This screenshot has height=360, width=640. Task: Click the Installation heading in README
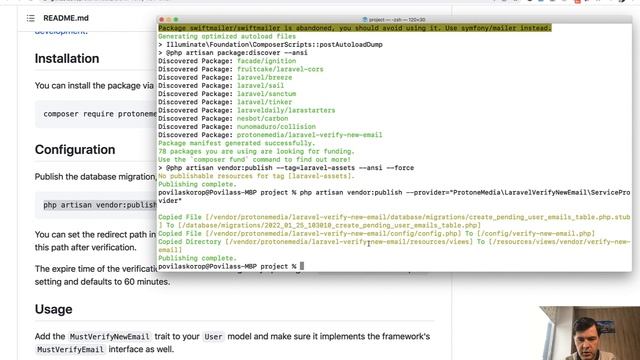(x=67, y=58)
